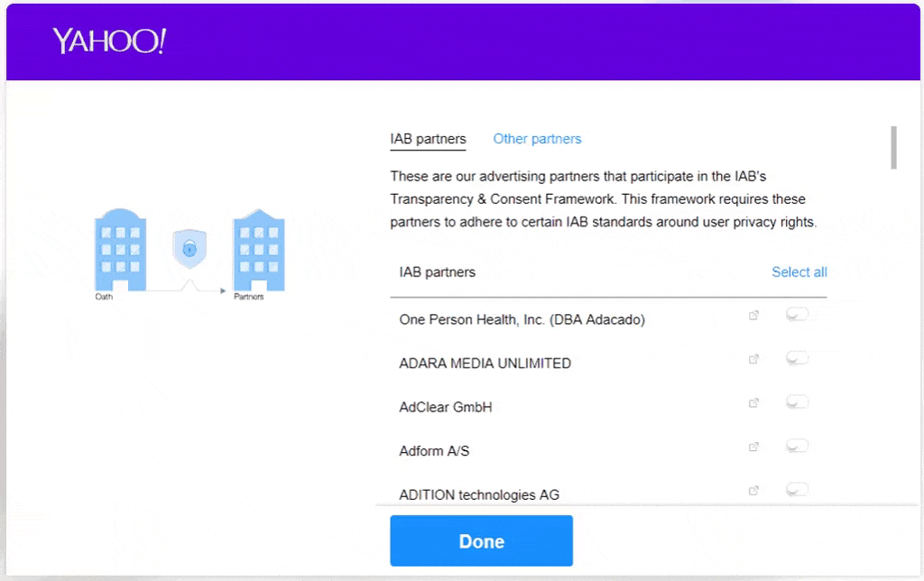Viewport: 924px width, 581px height.
Task: Switch to the IAB partners tab
Action: (x=428, y=139)
